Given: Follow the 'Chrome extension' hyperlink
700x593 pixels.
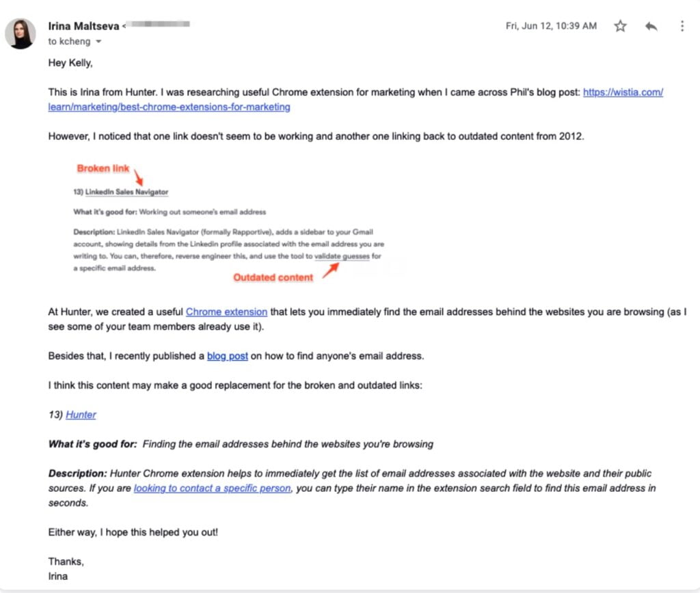Looking at the screenshot, I should (x=226, y=312).
